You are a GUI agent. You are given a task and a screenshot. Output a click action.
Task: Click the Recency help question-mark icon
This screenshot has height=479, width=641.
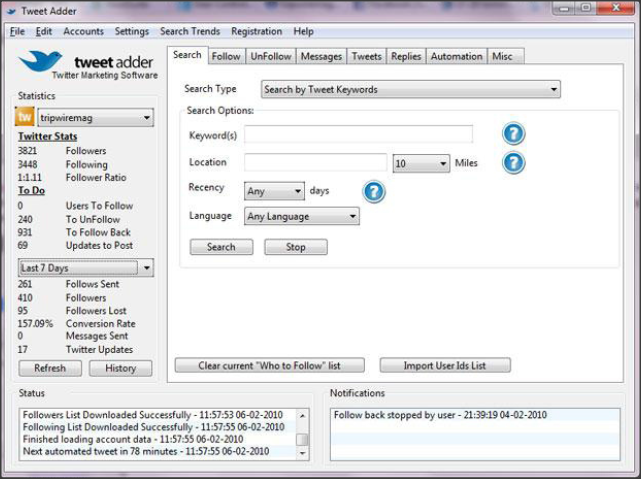click(x=374, y=191)
